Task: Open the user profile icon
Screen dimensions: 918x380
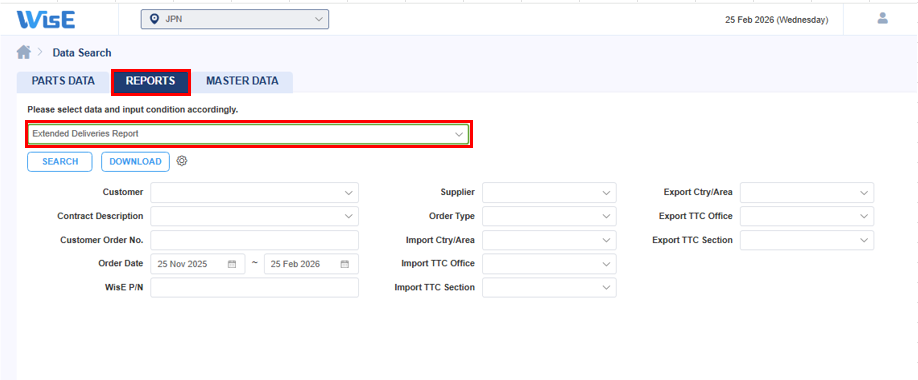Action: click(x=882, y=19)
